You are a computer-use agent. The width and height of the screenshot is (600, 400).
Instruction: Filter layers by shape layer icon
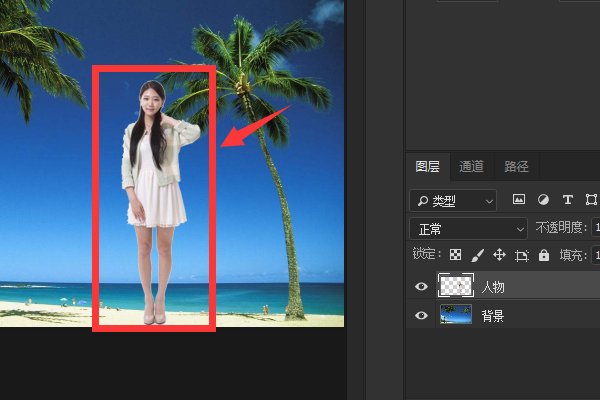pyautogui.click(x=591, y=200)
